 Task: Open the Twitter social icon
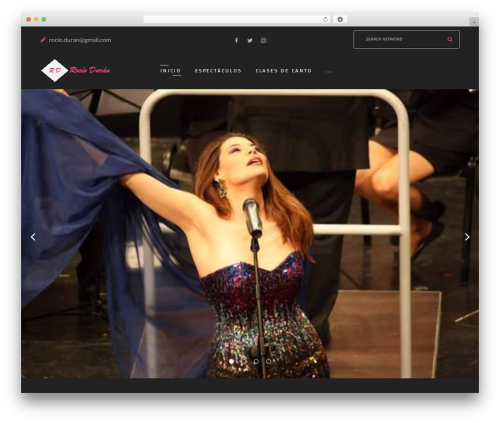coord(250,40)
